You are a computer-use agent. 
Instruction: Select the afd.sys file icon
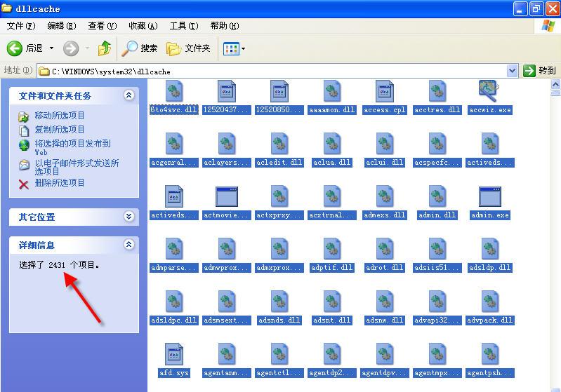[174, 353]
